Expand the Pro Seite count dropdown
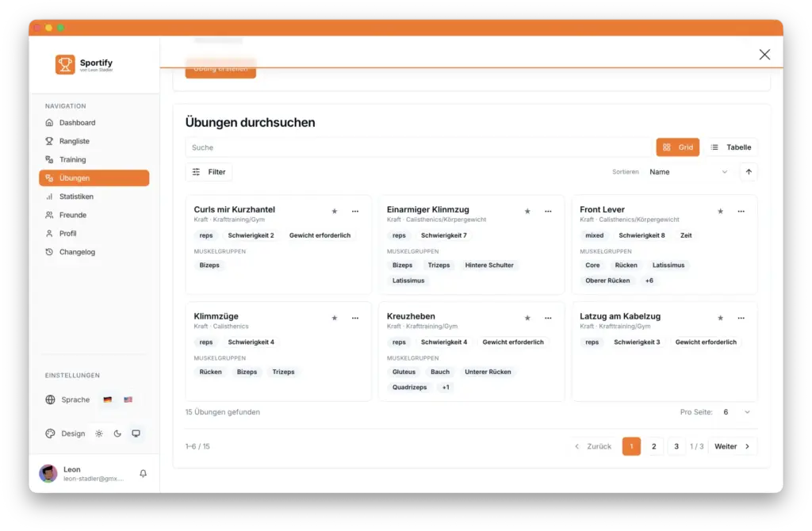This screenshot has width=812, height=531. [x=737, y=412]
